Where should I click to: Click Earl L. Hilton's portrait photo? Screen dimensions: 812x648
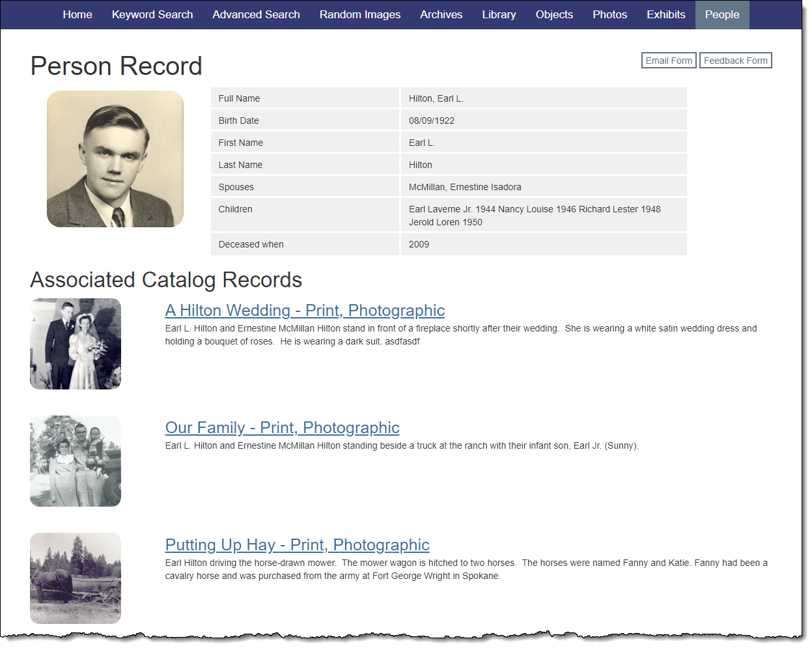click(115, 159)
